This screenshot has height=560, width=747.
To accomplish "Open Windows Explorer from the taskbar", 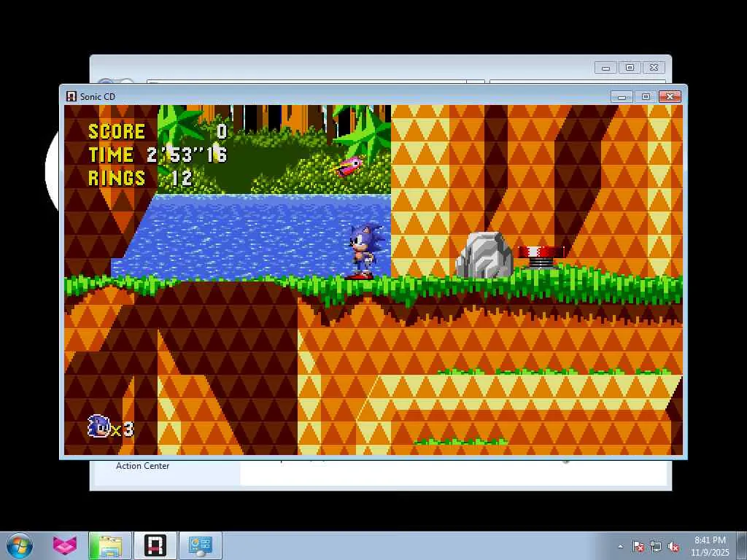I will (109, 545).
